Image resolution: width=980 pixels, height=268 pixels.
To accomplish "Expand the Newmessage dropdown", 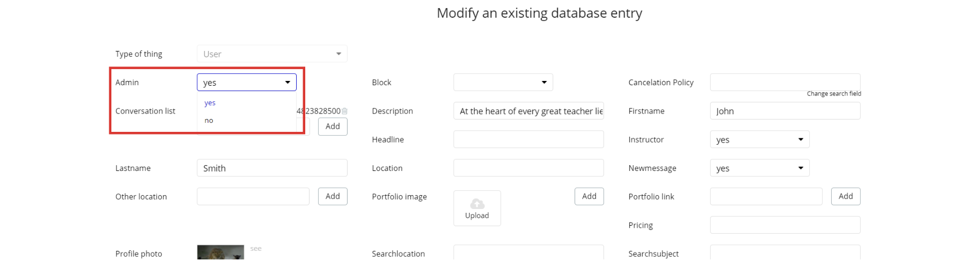I will [759, 168].
